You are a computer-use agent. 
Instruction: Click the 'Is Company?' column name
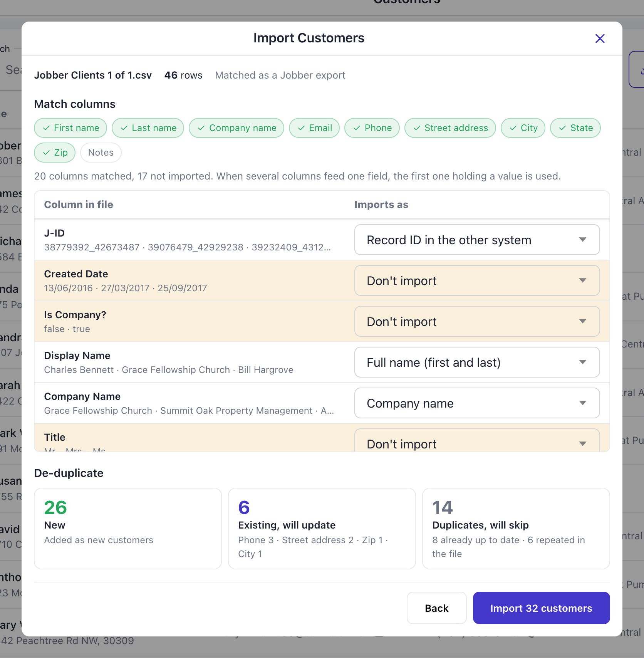point(75,315)
